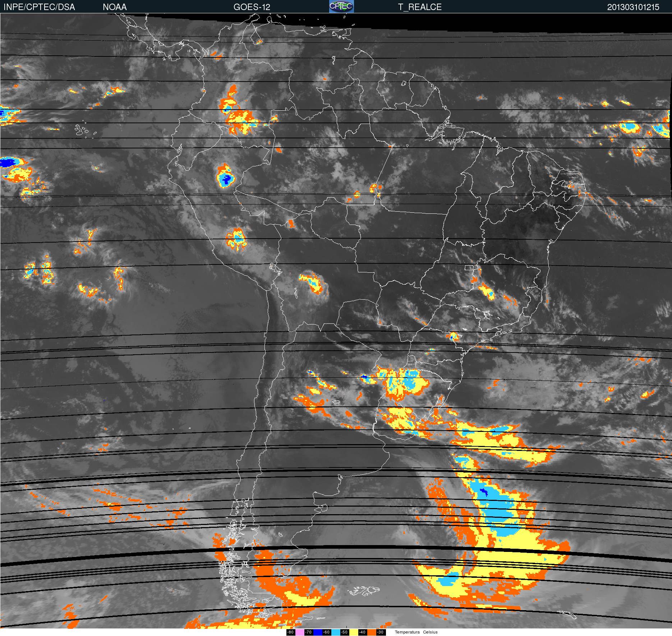
Task: Click the CPTEC logo in the header
Action: (x=341, y=6)
